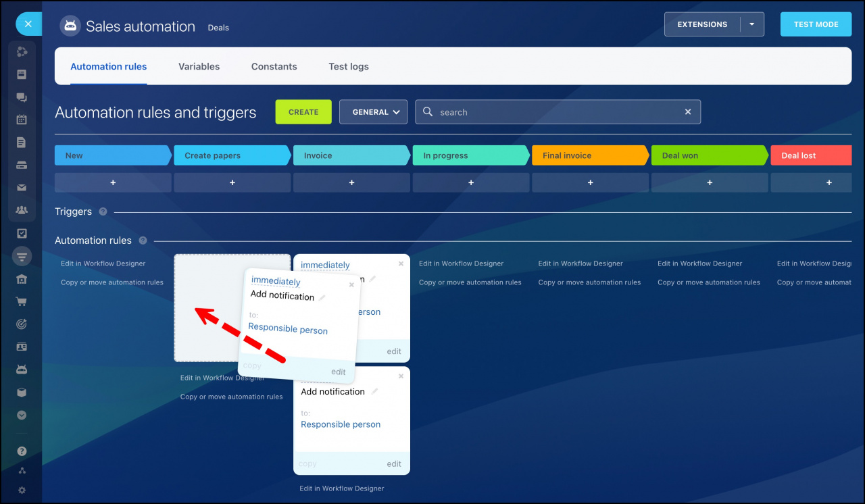This screenshot has width=865, height=504.
Task: Click pencil icon on dragged Add notification card
Action: click(x=322, y=298)
